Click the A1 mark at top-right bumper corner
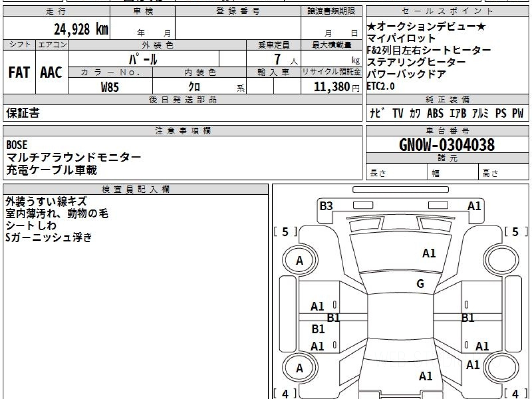The width and height of the screenshot is (532, 399). [x=474, y=206]
